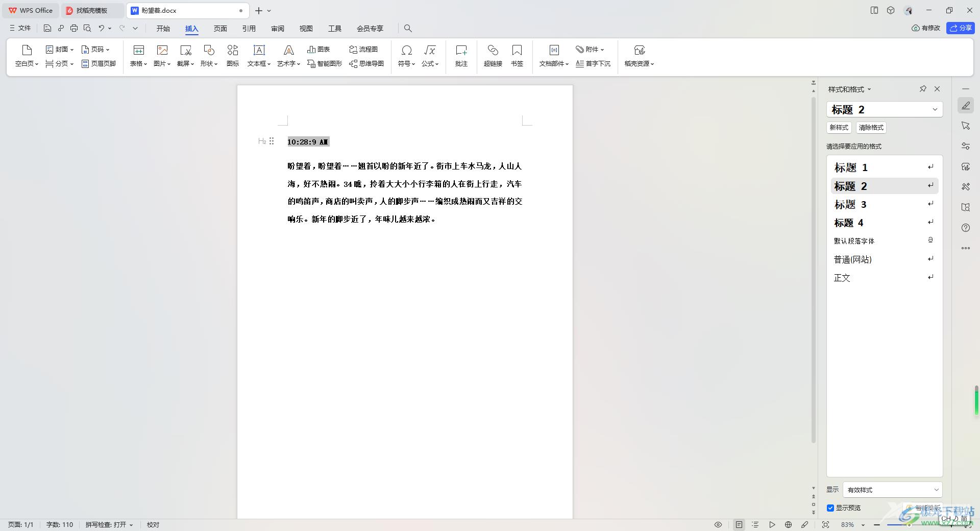The width and height of the screenshot is (980, 531).
Task: Switch to the Home (开始) tab
Action: pos(163,29)
